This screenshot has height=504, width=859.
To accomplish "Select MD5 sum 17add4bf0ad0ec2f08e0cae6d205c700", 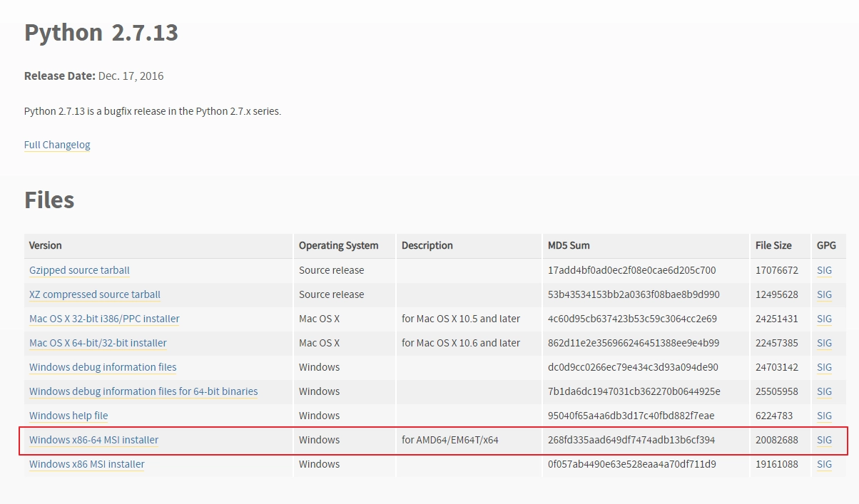I will (x=631, y=270).
